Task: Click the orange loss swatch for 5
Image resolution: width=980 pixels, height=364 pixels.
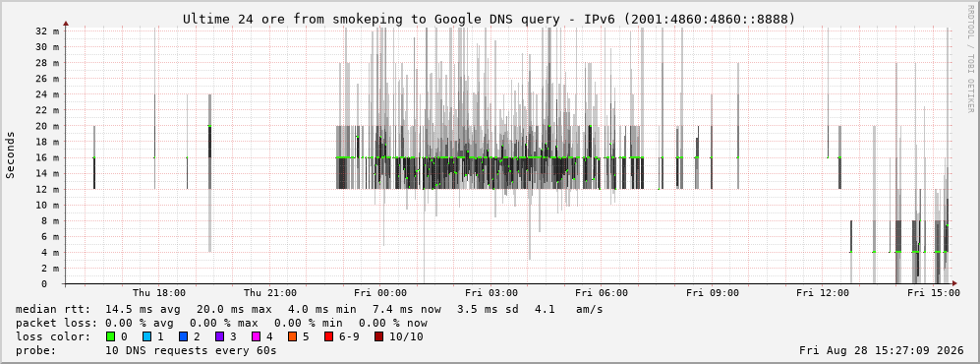Action: click(x=292, y=337)
